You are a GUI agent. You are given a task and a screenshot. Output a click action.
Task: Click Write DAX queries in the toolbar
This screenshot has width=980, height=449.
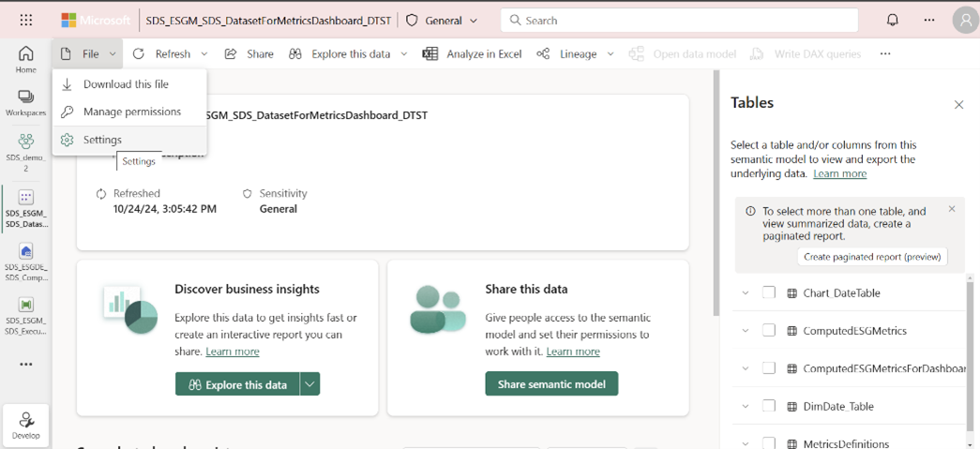coord(806,53)
